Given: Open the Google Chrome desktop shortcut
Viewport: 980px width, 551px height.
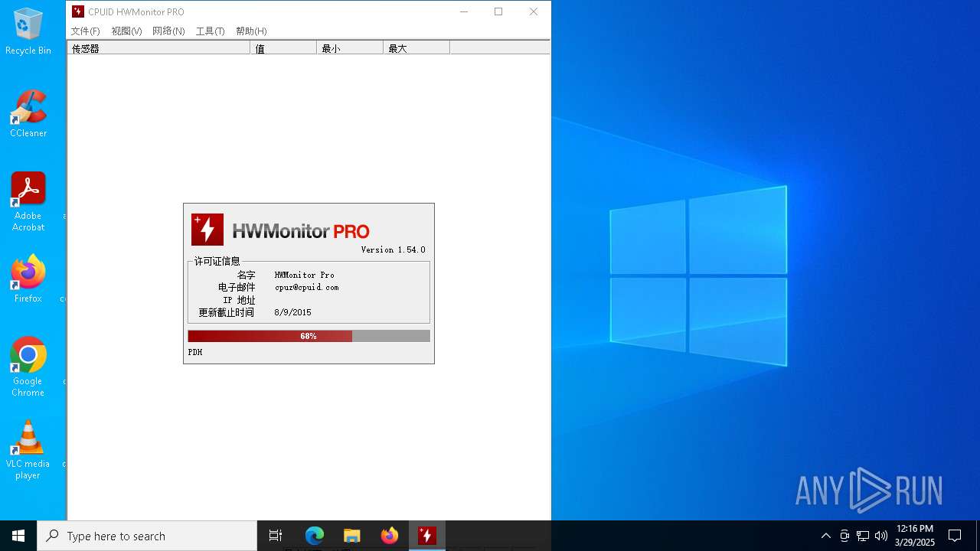Looking at the screenshot, I should tap(28, 367).
